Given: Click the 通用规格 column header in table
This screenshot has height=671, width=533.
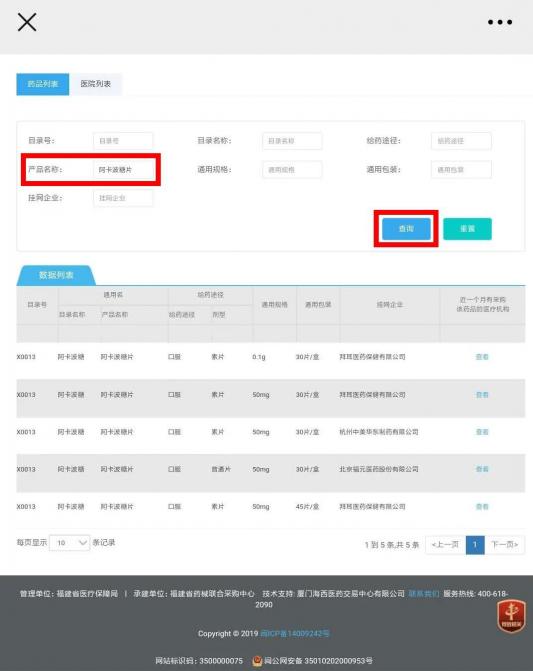Looking at the screenshot, I should tap(274, 305).
